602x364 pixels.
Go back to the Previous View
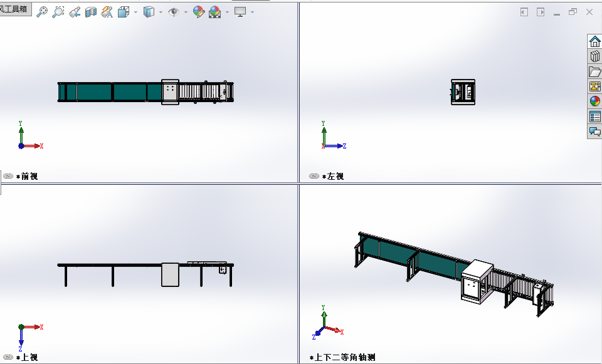point(75,13)
